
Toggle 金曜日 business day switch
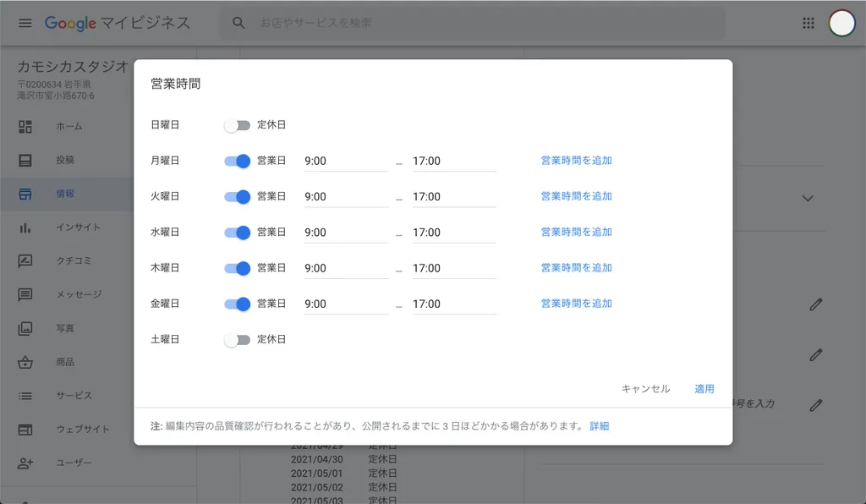point(238,304)
